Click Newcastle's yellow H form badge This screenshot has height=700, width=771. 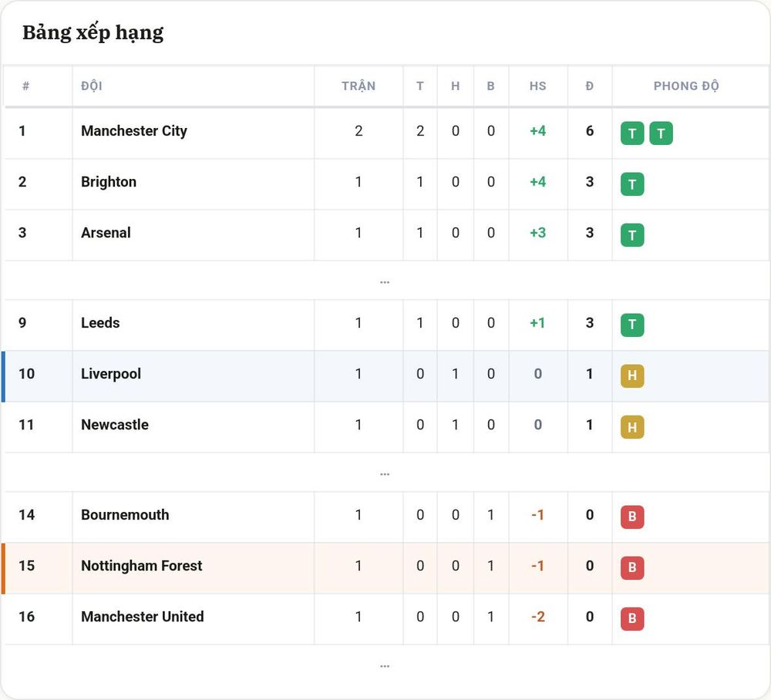[x=632, y=427]
